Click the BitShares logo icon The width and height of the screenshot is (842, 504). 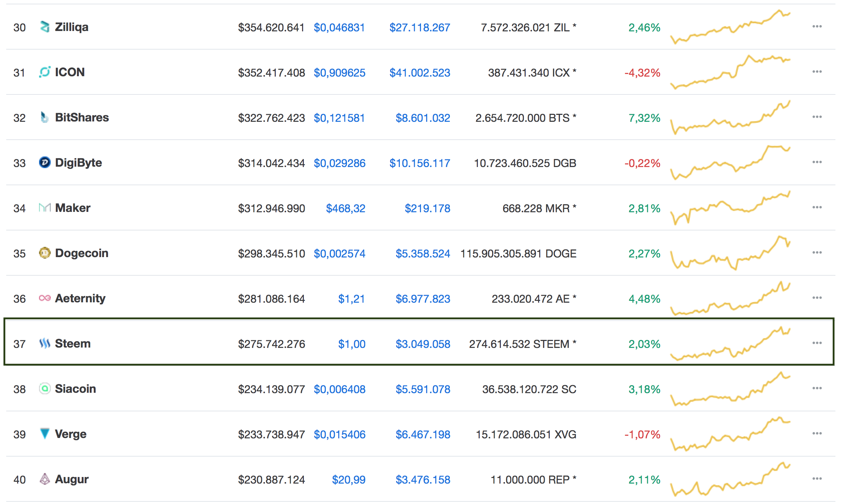[x=45, y=117]
